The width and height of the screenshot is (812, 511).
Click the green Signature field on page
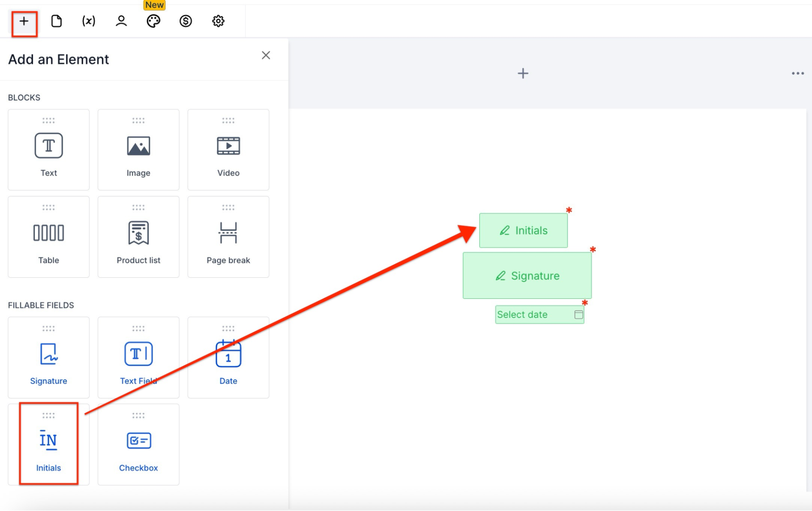point(527,276)
